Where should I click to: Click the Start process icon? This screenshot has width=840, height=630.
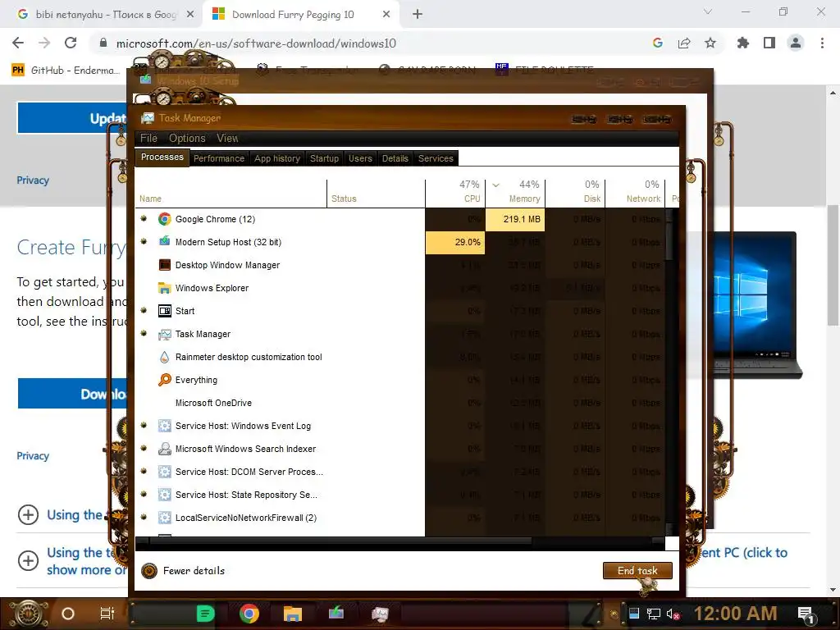point(164,311)
